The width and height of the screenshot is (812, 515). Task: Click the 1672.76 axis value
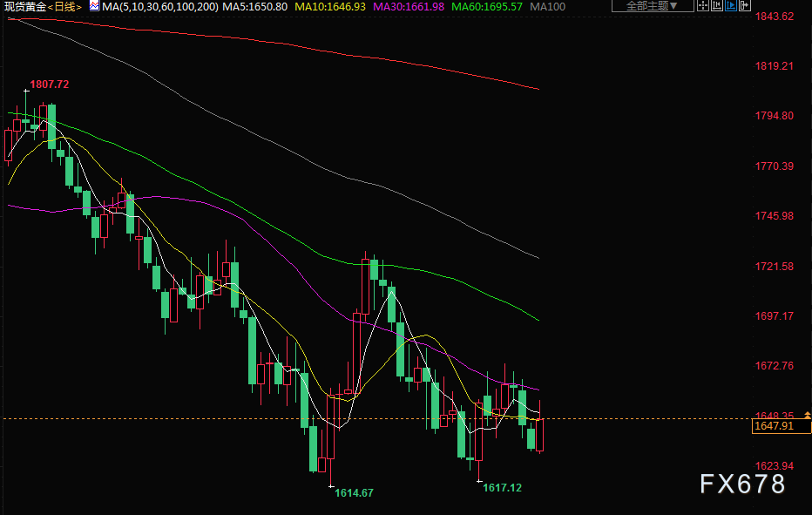774,366
